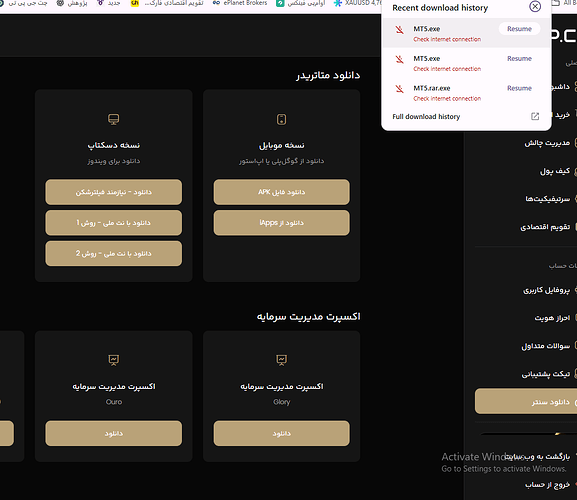Screen dimensions: 577x500
Task: Click دانلود با نت ملی - روش 1 button
Action: (x=113, y=223)
